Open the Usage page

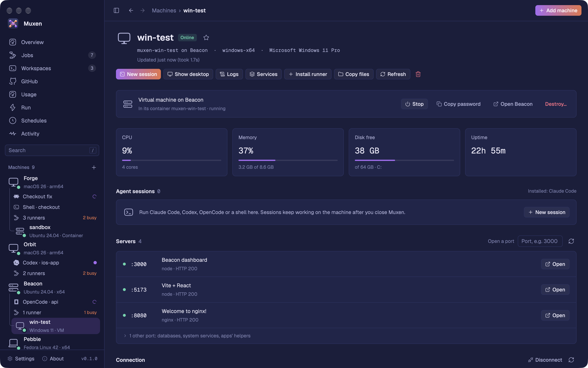(52, 94)
